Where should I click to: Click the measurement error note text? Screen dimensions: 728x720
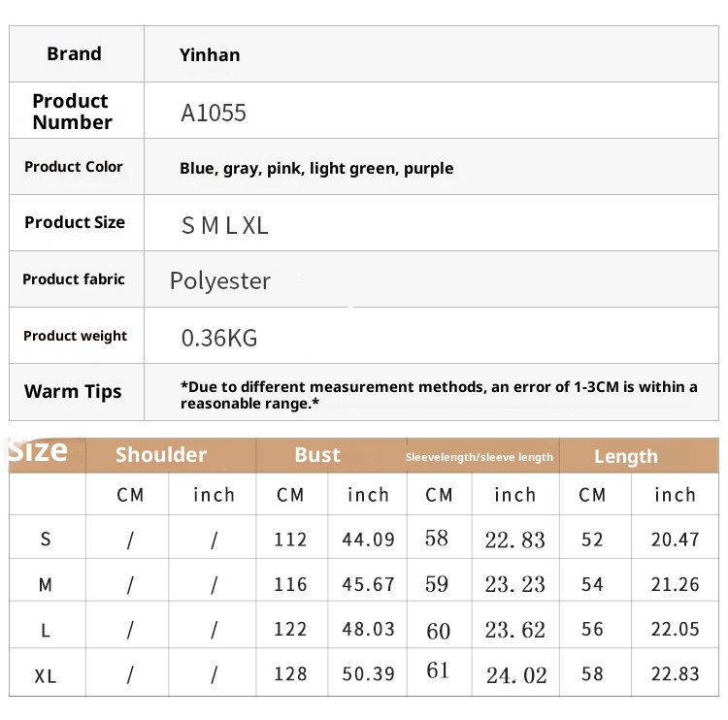439,394
